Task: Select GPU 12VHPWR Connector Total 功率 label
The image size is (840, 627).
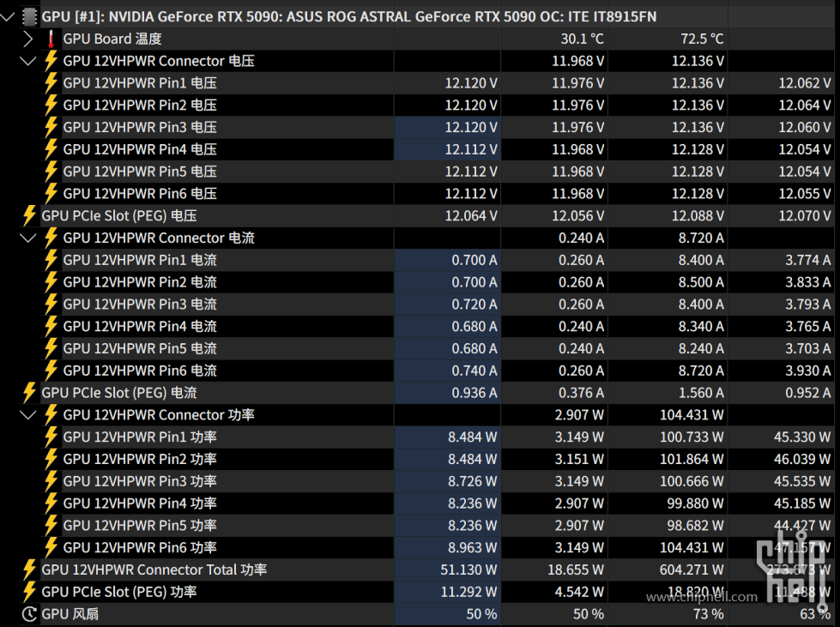Action: [x=154, y=570]
